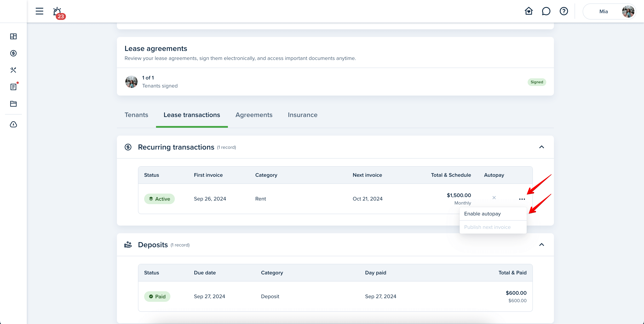This screenshot has width=644, height=324.
Task: Switch to the Insurance tab
Action: [302, 115]
